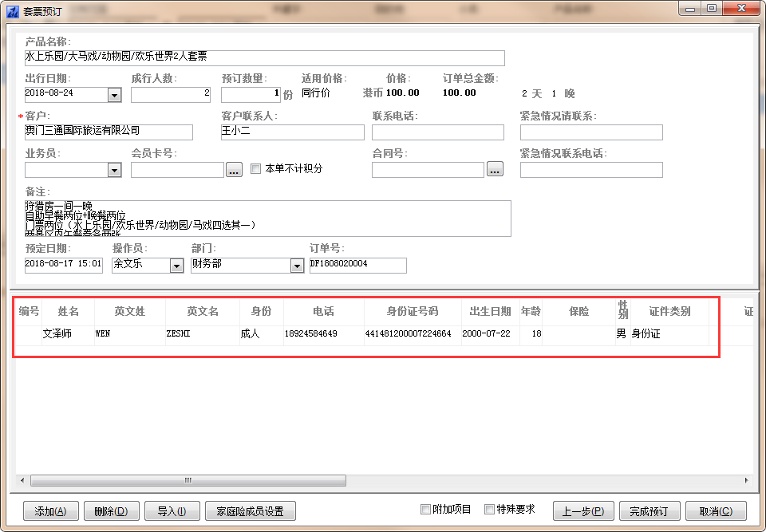The image size is (766, 532).
Task: Open 家庭险成员设置
Action: [251, 511]
